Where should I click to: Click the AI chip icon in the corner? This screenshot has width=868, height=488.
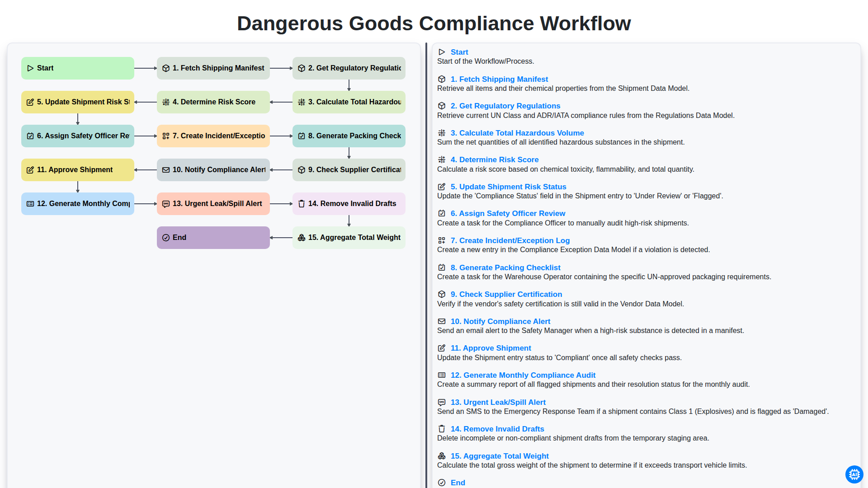tap(854, 474)
